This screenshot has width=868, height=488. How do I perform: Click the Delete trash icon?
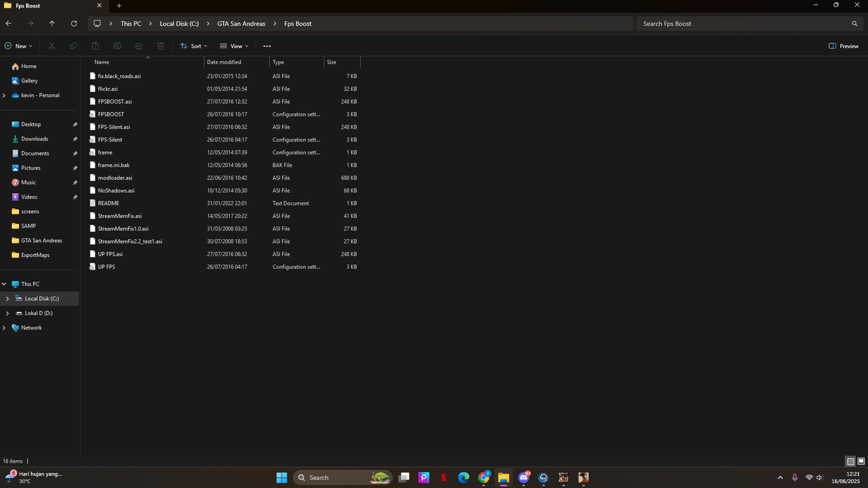click(x=161, y=46)
